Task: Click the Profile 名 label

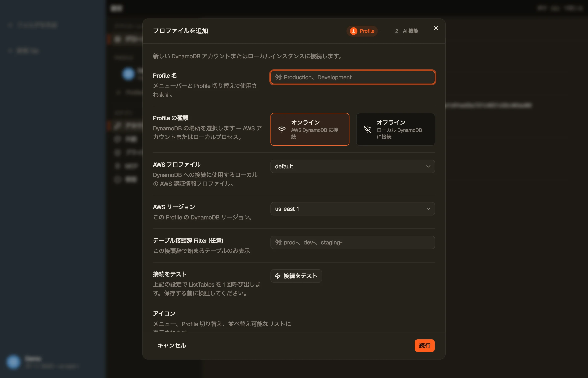Action: (165, 76)
